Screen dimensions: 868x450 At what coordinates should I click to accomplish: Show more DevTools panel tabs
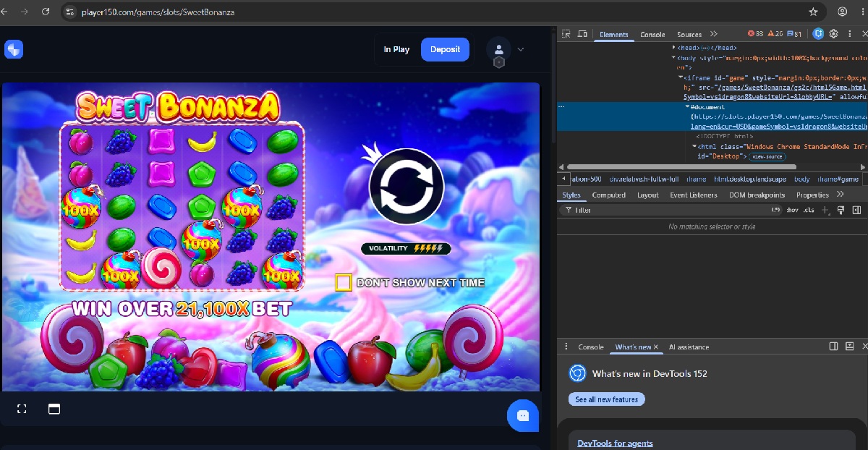[x=714, y=34]
